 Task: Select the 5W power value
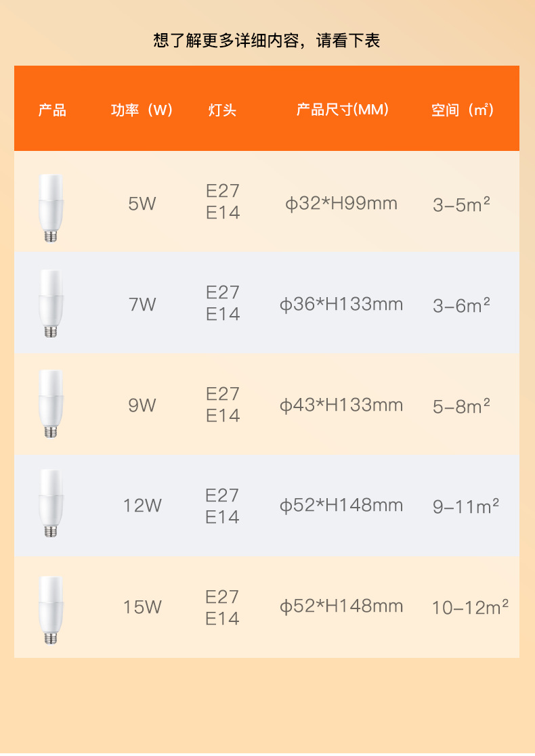click(x=142, y=203)
